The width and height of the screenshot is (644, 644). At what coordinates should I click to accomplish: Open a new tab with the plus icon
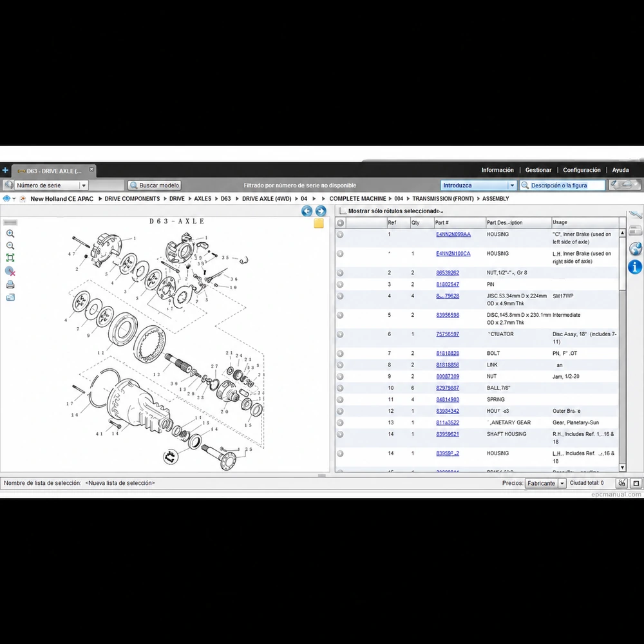5,170
